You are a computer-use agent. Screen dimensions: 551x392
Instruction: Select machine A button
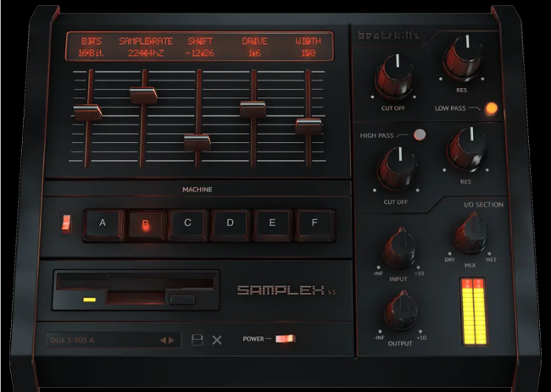point(103,224)
